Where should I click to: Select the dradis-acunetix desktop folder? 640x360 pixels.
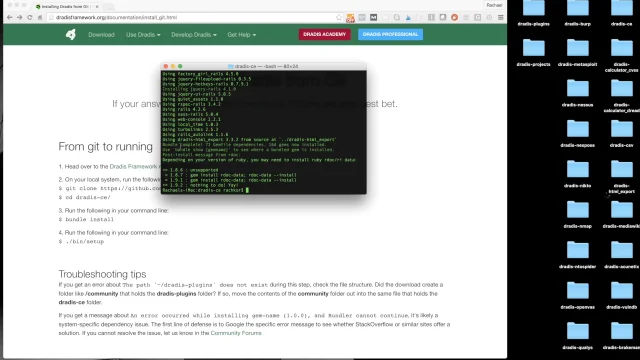coord(622,255)
